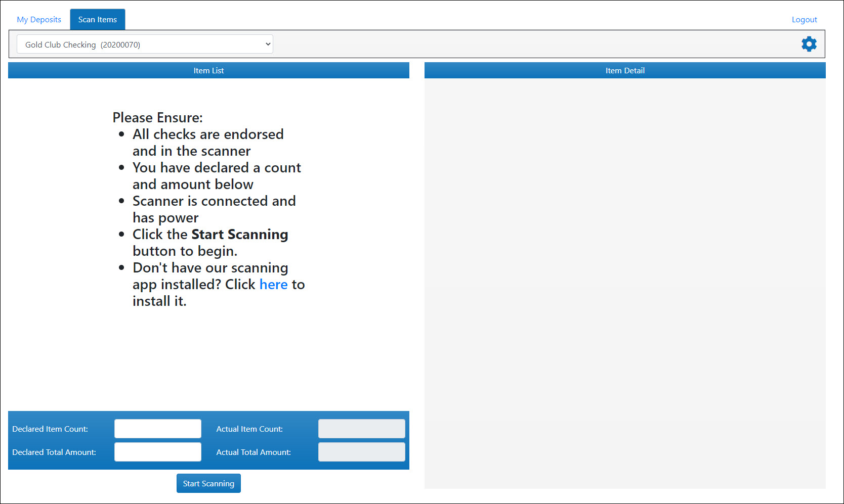Follow the "here" link to install app

273,285
